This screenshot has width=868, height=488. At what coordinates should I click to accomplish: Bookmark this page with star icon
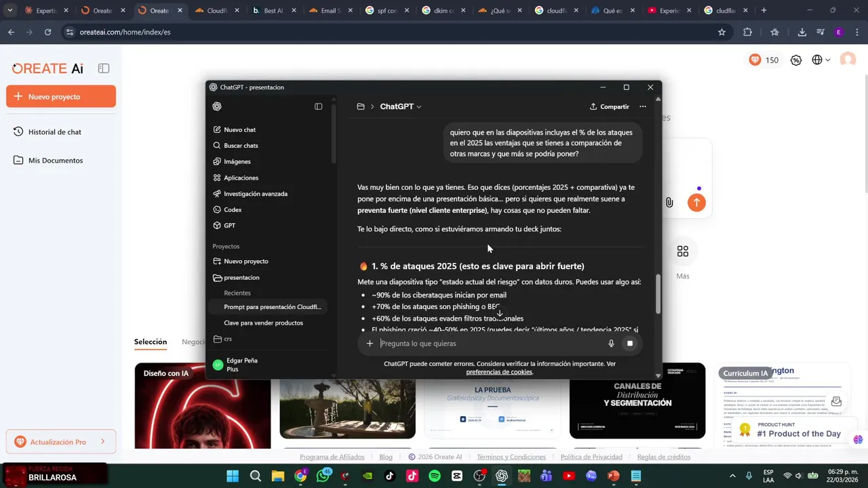pos(722,32)
